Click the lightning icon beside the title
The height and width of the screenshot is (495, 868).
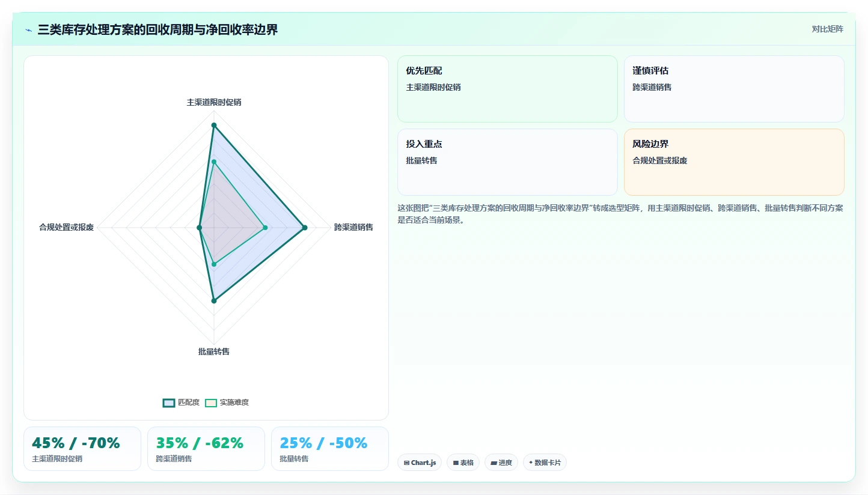29,30
